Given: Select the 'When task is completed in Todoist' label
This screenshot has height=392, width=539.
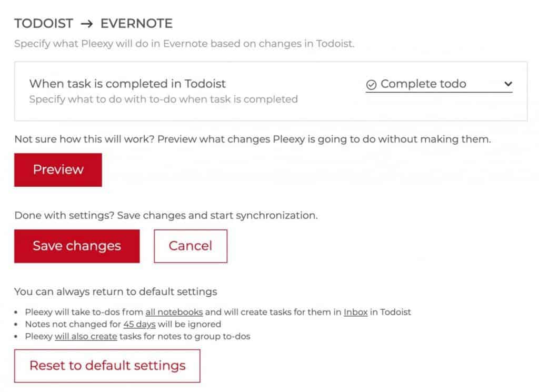Looking at the screenshot, I should pyautogui.click(x=127, y=84).
